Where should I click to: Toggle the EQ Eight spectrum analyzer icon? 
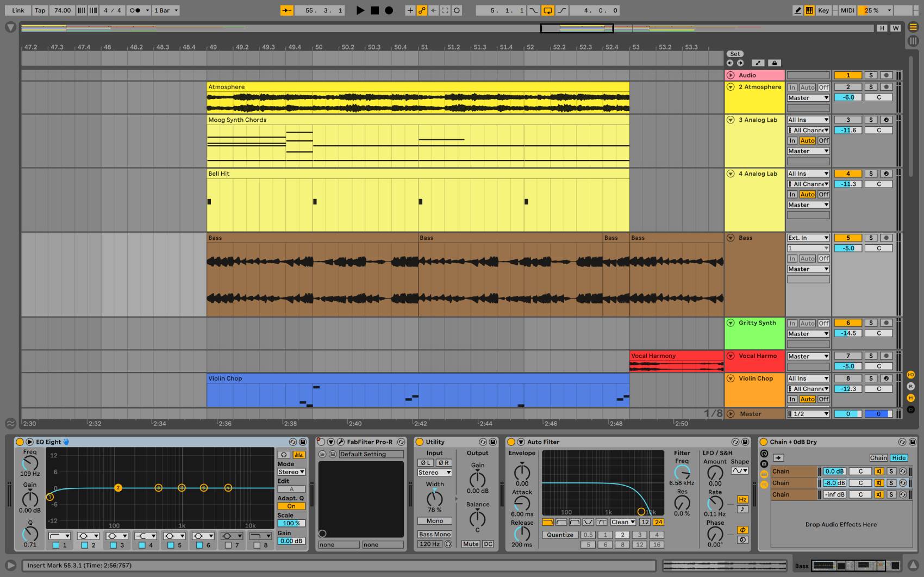(298, 455)
